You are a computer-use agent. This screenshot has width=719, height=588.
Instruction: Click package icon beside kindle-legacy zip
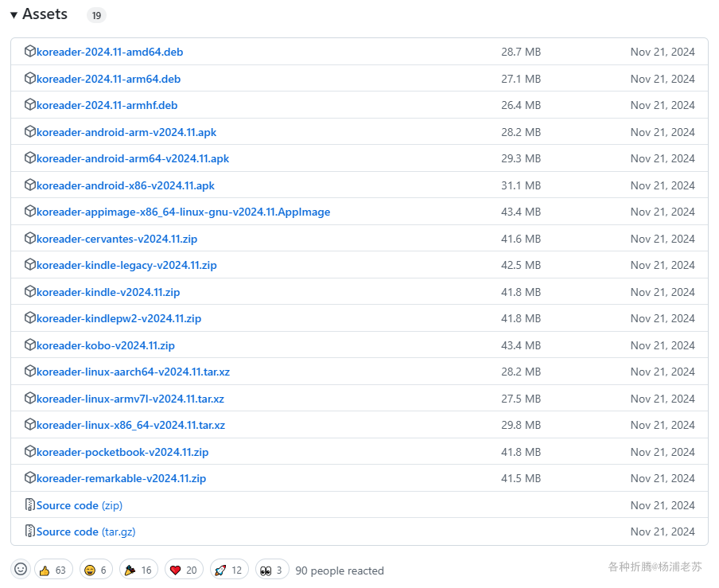tap(29, 263)
